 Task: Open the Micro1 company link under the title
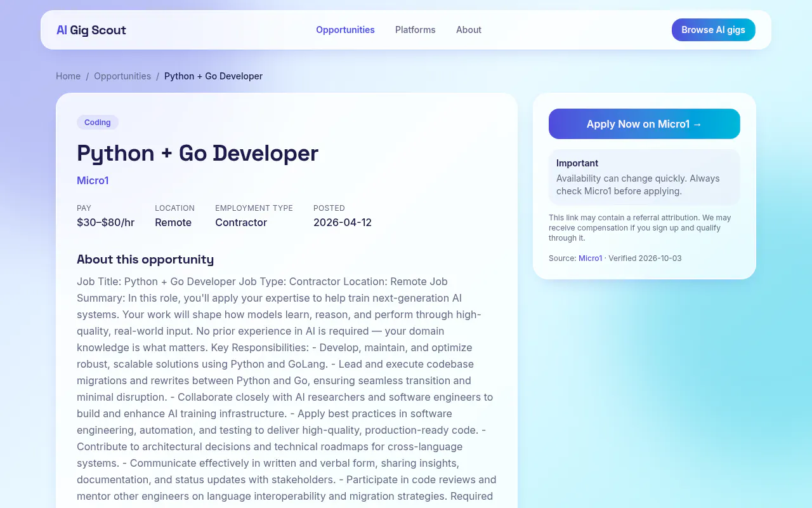(x=93, y=180)
